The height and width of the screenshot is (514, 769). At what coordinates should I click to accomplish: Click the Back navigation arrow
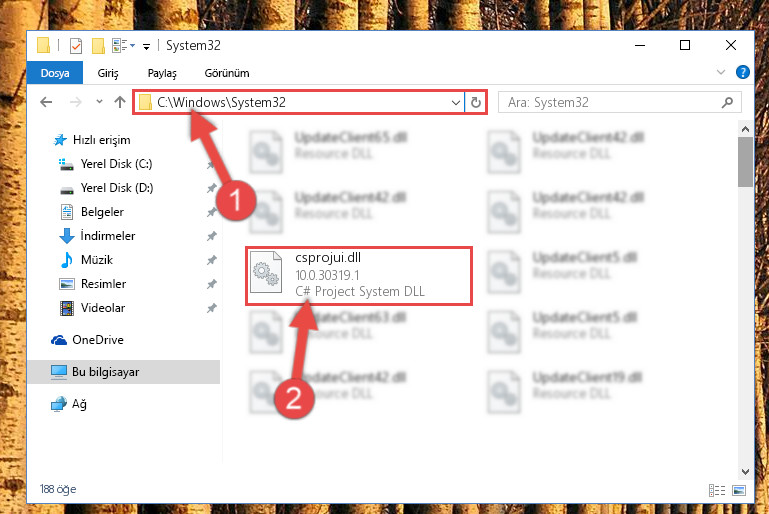coord(46,102)
